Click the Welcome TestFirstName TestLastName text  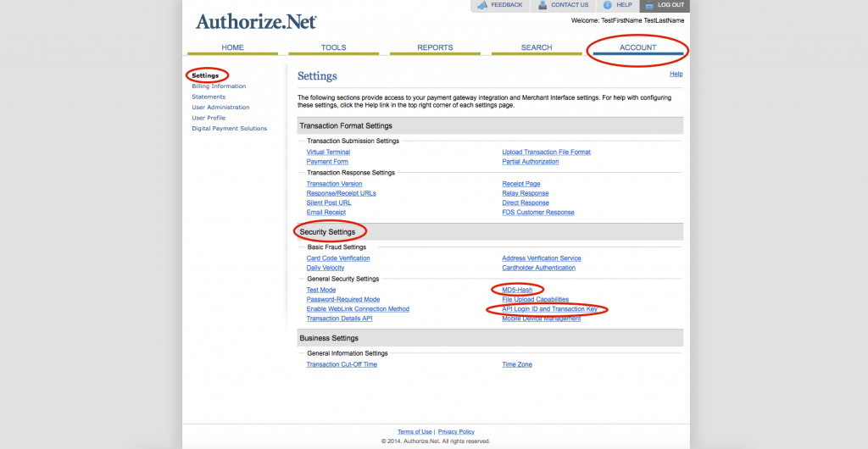coord(627,20)
